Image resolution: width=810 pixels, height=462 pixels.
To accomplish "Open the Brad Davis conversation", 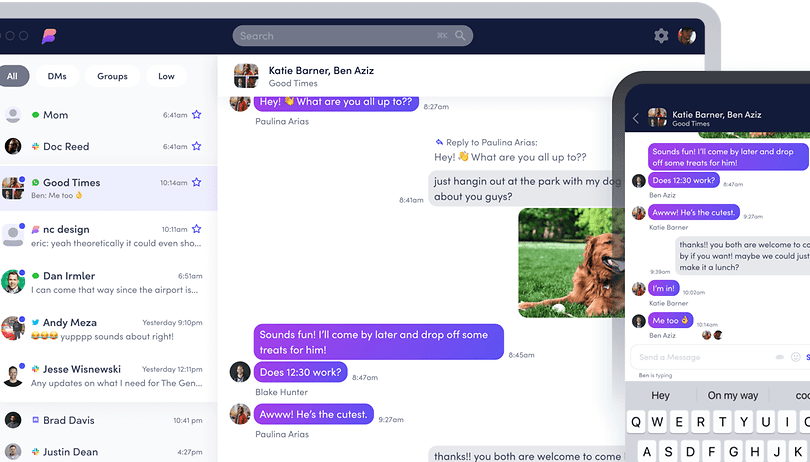I will [108, 420].
